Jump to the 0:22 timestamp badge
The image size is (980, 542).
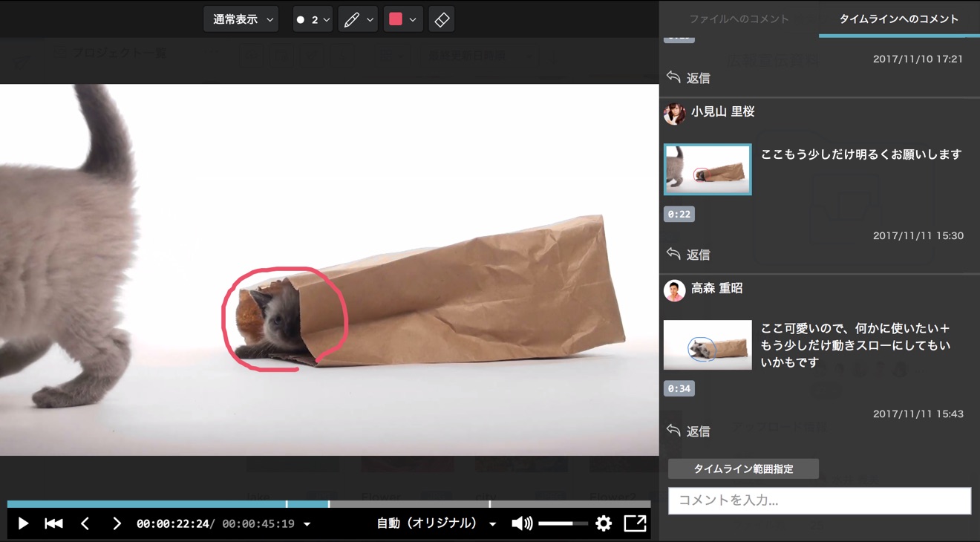tap(679, 214)
